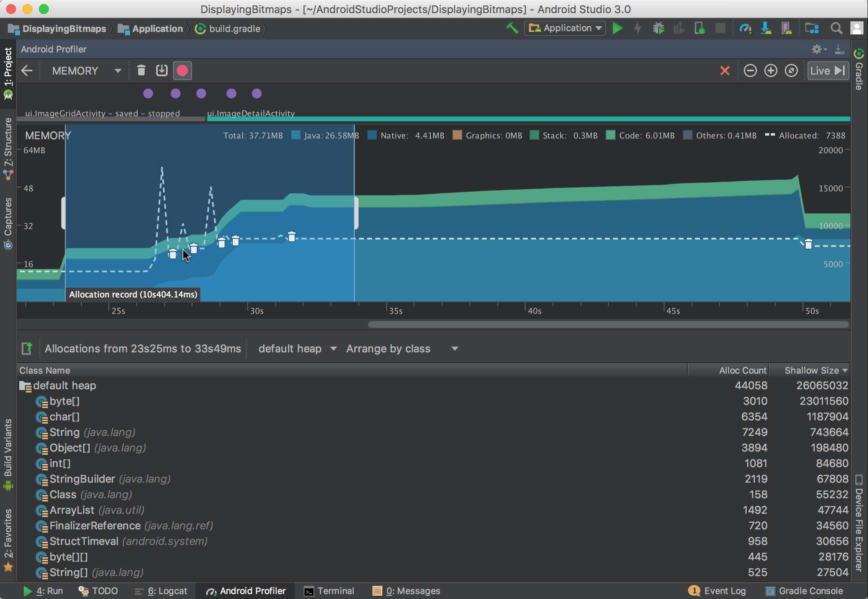Switch to the ui.ImageGridActivity tab
This screenshot has width=868, height=599.
tap(103, 113)
